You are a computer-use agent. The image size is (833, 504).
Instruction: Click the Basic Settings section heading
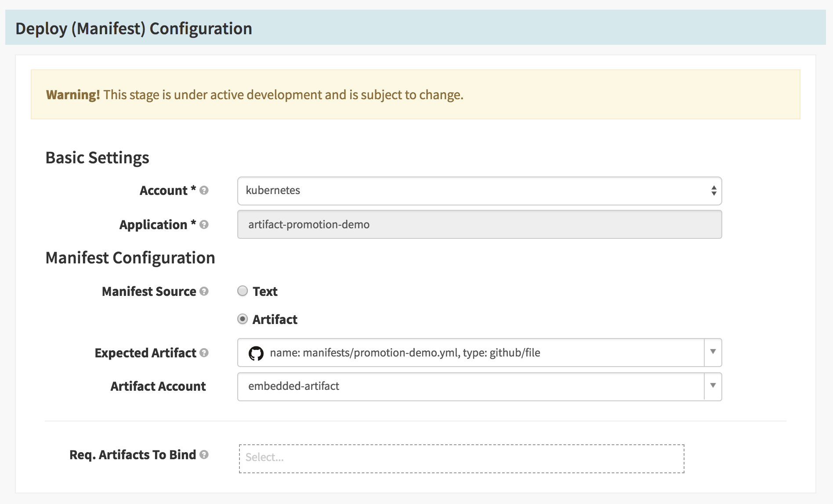pyautogui.click(x=97, y=158)
